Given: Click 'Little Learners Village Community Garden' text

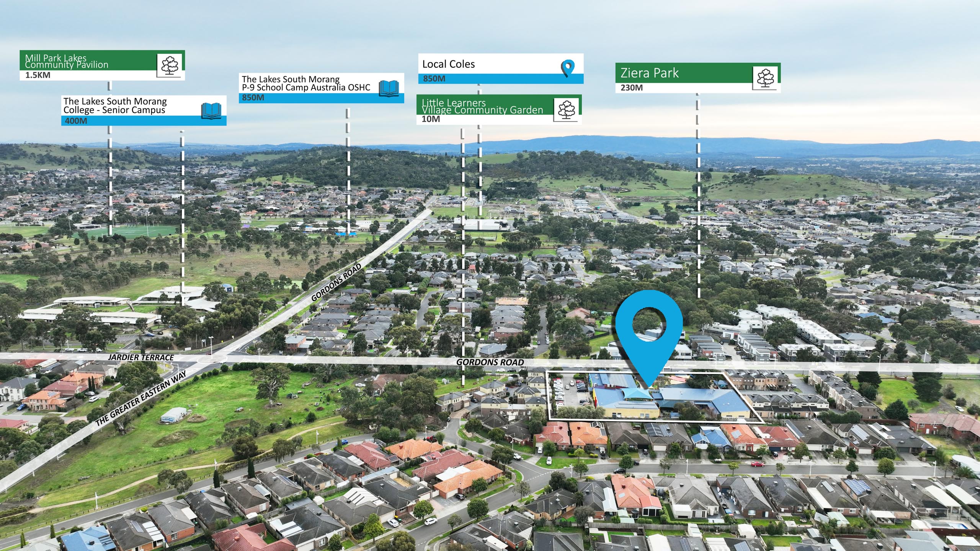Looking at the screenshot, I should click(x=482, y=106).
